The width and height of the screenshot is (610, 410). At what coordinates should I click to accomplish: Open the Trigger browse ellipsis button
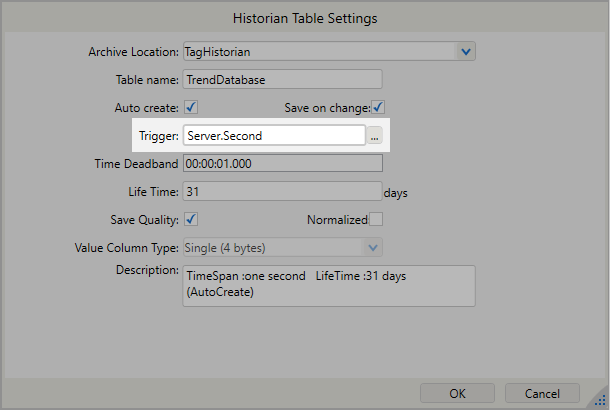(x=375, y=135)
